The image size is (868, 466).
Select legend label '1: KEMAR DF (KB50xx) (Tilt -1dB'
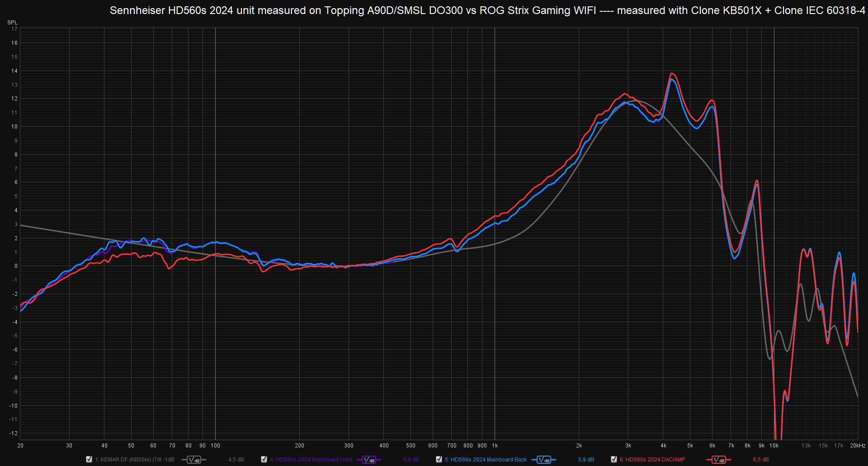[135, 460]
